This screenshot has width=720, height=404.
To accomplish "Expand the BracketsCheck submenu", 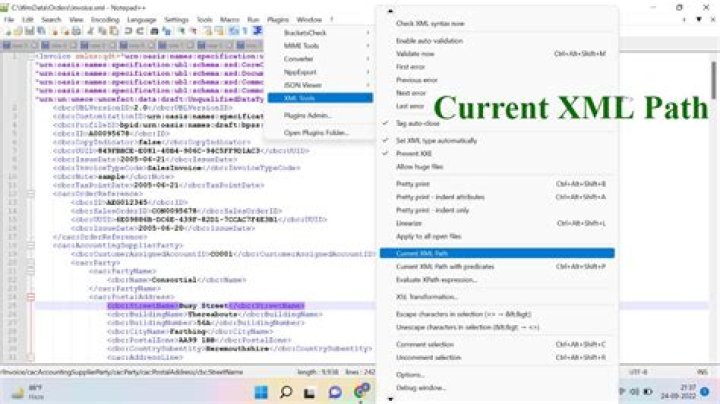I will (x=321, y=33).
